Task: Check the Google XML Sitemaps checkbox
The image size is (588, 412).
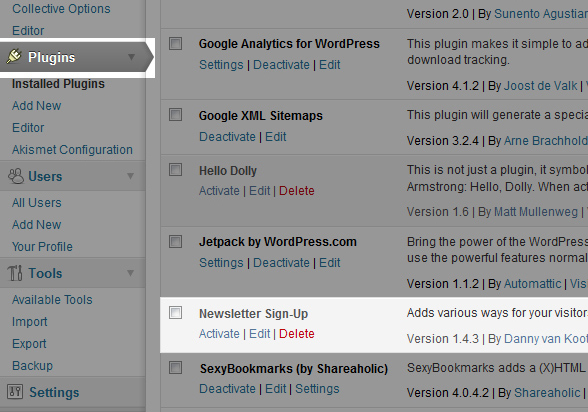Action: [x=175, y=114]
